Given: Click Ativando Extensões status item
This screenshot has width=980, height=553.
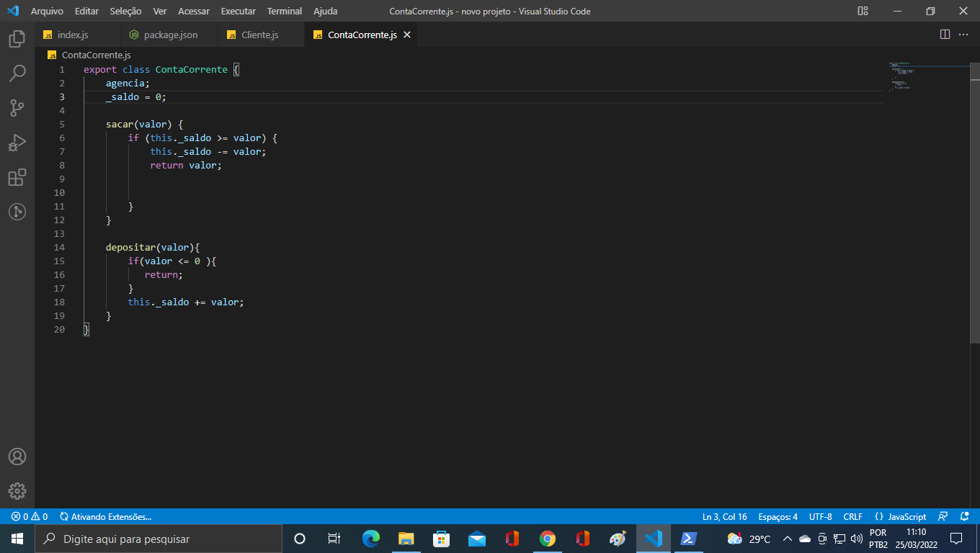Looking at the screenshot, I should click(x=105, y=516).
